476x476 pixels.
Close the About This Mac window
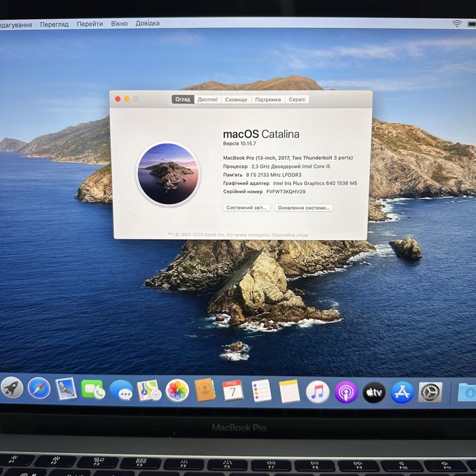pos(118,99)
